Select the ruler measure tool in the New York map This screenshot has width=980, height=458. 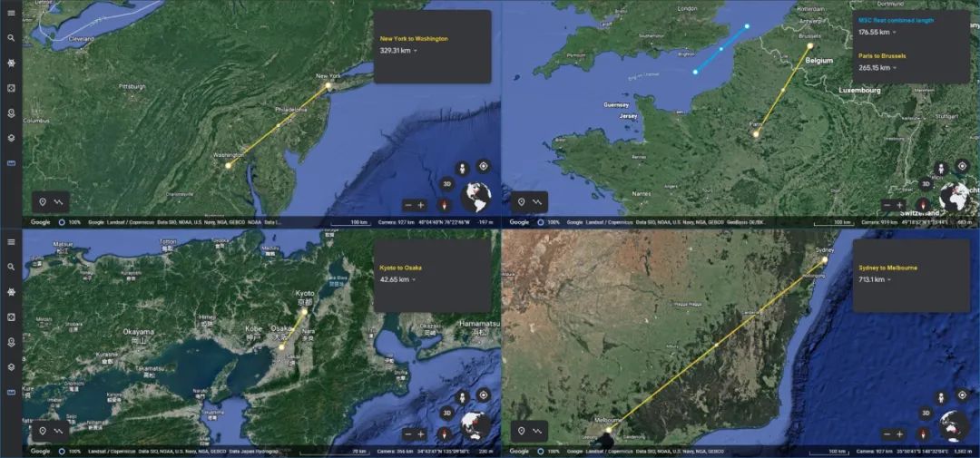pos(11,163)
